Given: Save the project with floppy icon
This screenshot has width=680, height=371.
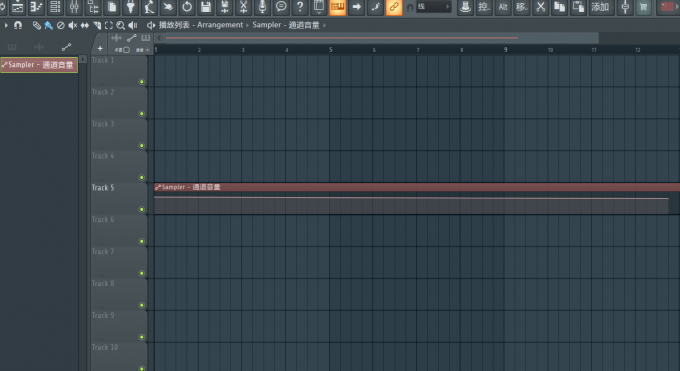Looking at the screenshot, I should pos(206,7).
